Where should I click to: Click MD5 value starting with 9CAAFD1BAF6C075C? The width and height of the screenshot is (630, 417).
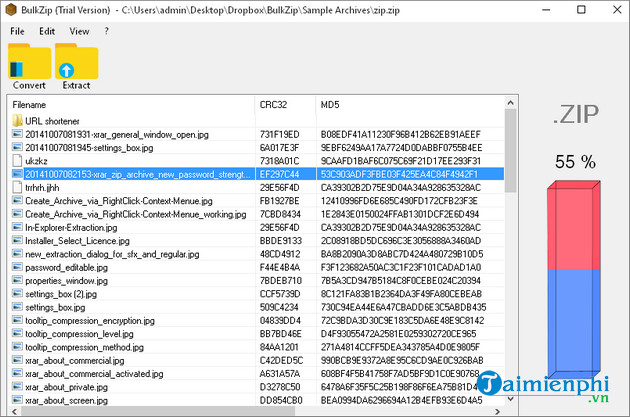(x=401, y=161)
